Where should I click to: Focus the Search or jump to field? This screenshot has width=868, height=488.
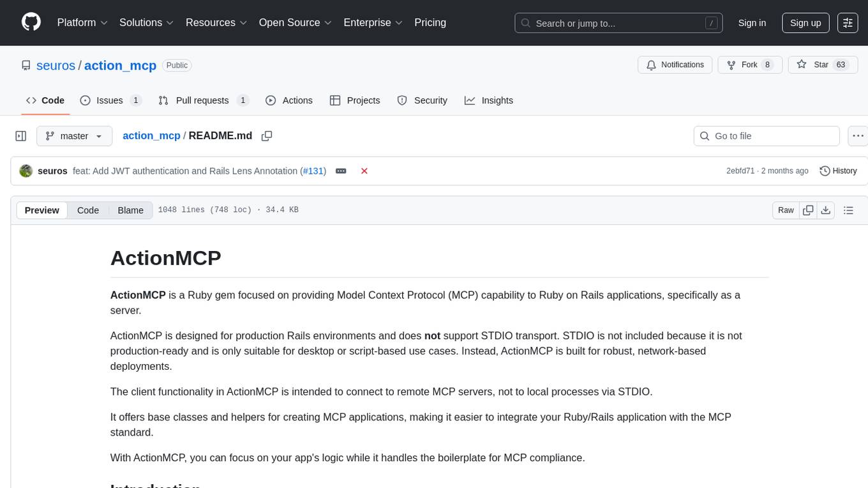coord(618,23)
